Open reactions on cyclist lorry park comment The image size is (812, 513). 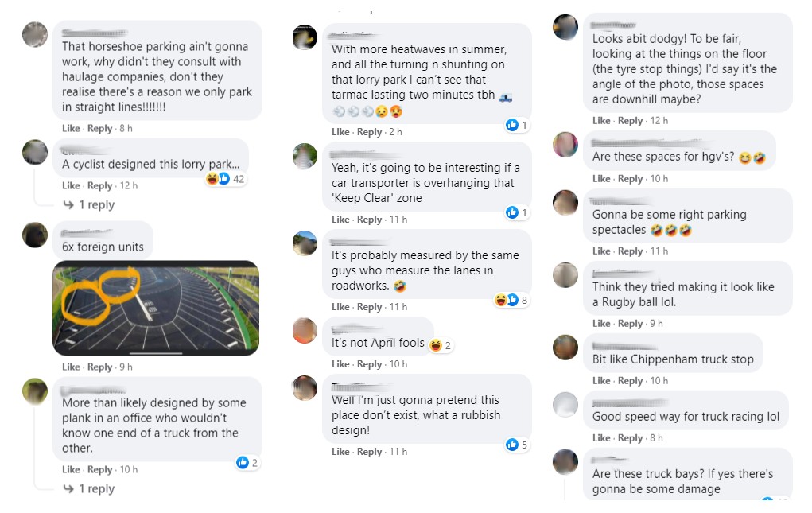225,179
